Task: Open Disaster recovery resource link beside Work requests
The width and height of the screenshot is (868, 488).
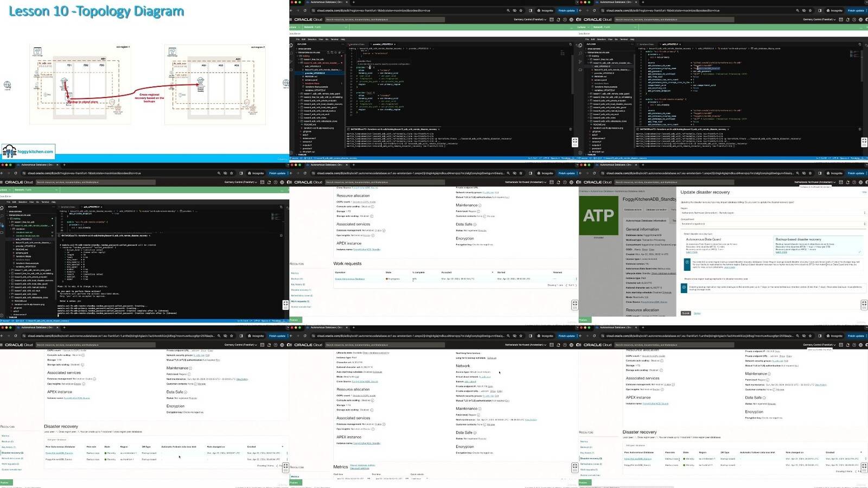Action: coord(301,290)
